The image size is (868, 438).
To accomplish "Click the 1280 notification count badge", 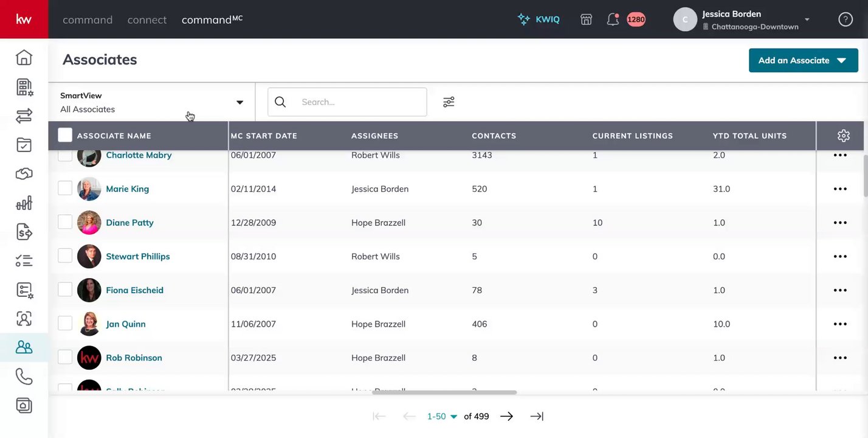I will click(x=636, y=19).
